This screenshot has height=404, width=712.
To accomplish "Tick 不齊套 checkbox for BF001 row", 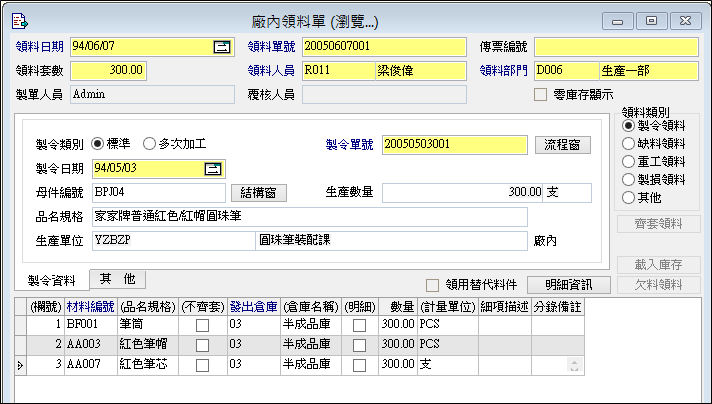I will 202,325.
